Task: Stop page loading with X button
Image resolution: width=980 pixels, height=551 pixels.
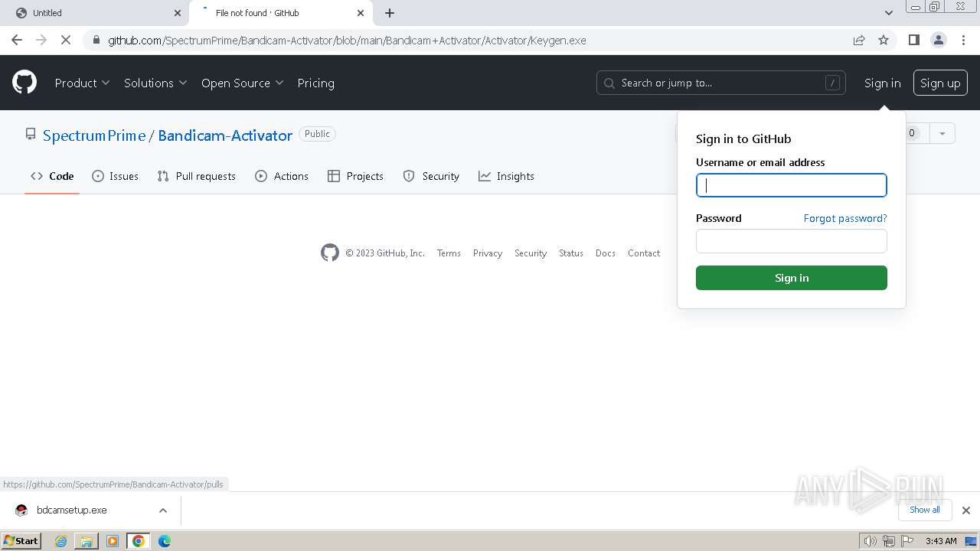Action: click(x=66, y=40)
